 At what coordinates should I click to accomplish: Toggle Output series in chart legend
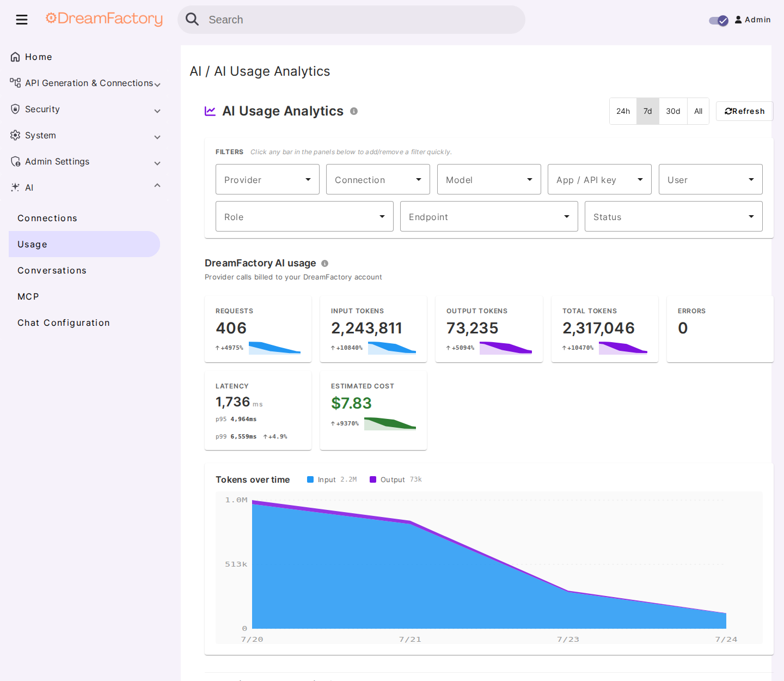396,479
